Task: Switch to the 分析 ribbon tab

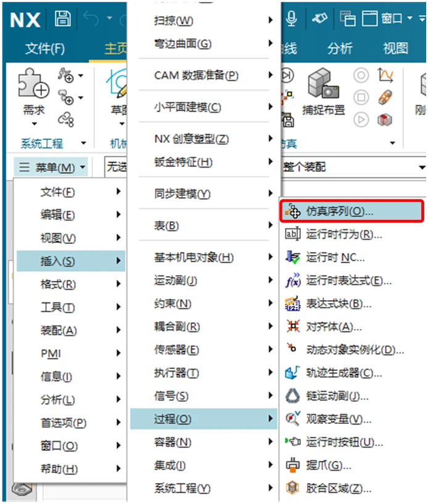Action: click(340, 49)
